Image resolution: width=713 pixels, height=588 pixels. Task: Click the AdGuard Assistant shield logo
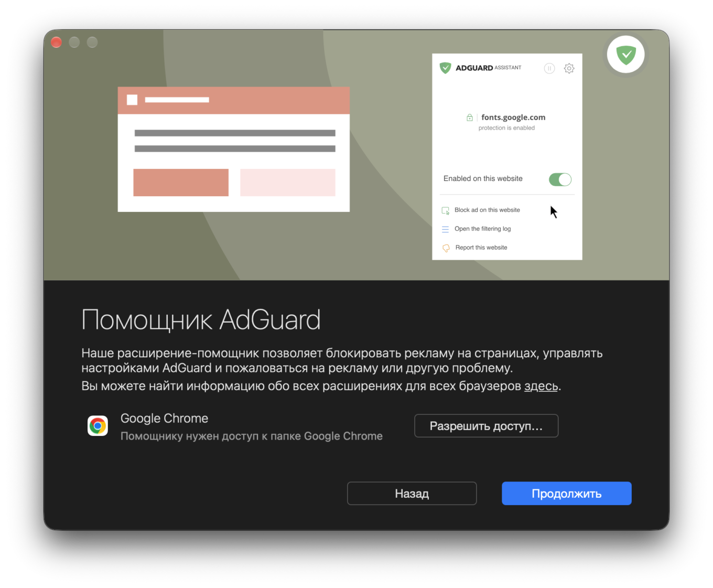tap(445, 68)
